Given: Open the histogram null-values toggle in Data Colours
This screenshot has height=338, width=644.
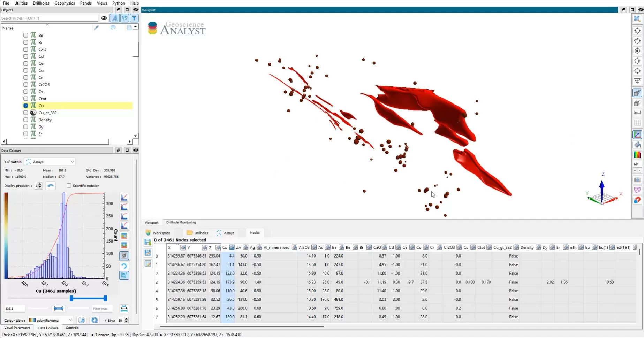Looking at the screenshot, I should (x=124, y=255).
